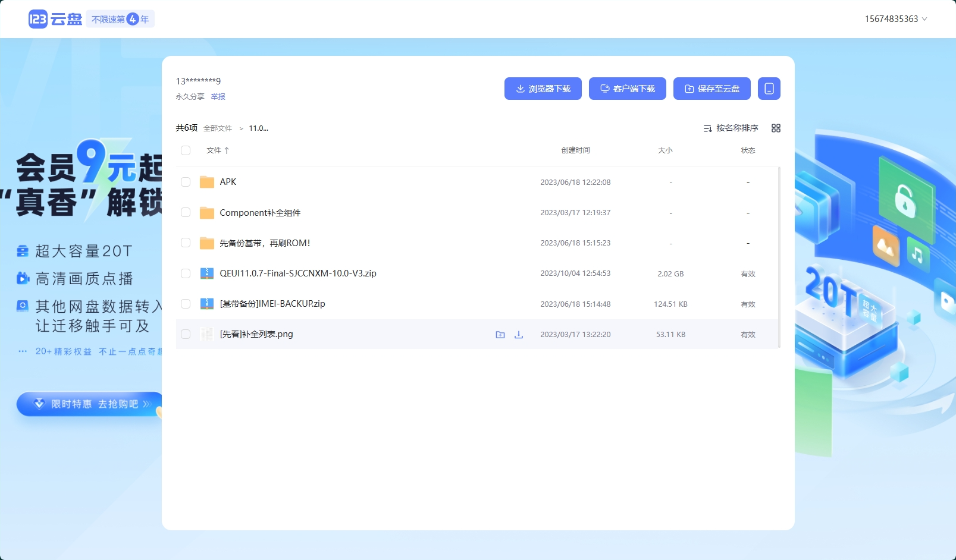Open the APK folder icon

pyautogui.click(x=207, y=182)
